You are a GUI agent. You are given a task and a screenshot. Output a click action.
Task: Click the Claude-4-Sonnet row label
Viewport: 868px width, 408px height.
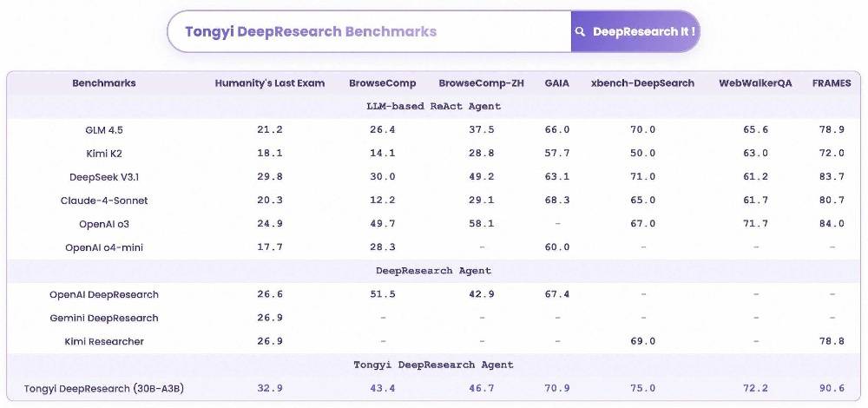(x=104, y=201)
